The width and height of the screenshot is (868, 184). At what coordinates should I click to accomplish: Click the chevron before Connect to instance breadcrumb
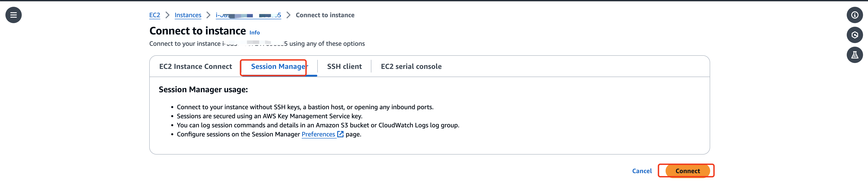pyautogui.click(x=288, y=15)
